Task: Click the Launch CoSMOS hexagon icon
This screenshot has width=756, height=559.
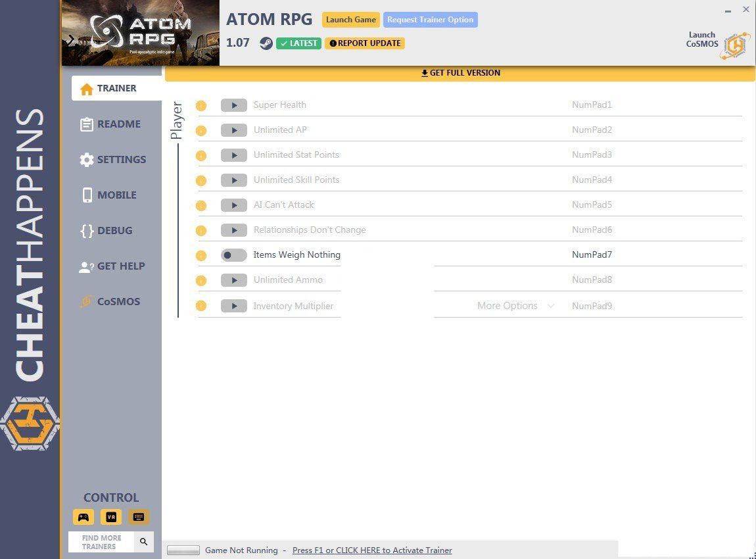Action: (x=735, y=46)
